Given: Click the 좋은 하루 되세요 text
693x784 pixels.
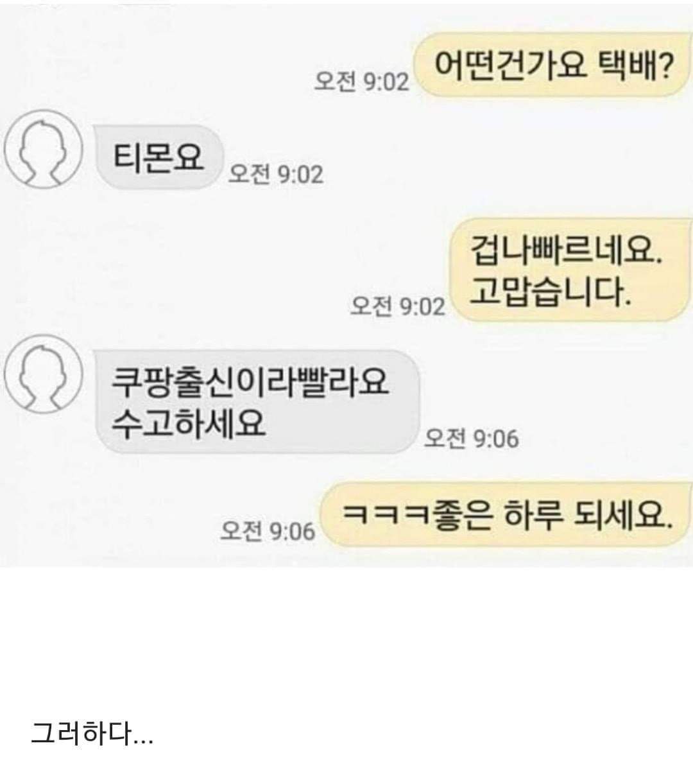Looking at the screenshot, I should (x=551, y=515).
